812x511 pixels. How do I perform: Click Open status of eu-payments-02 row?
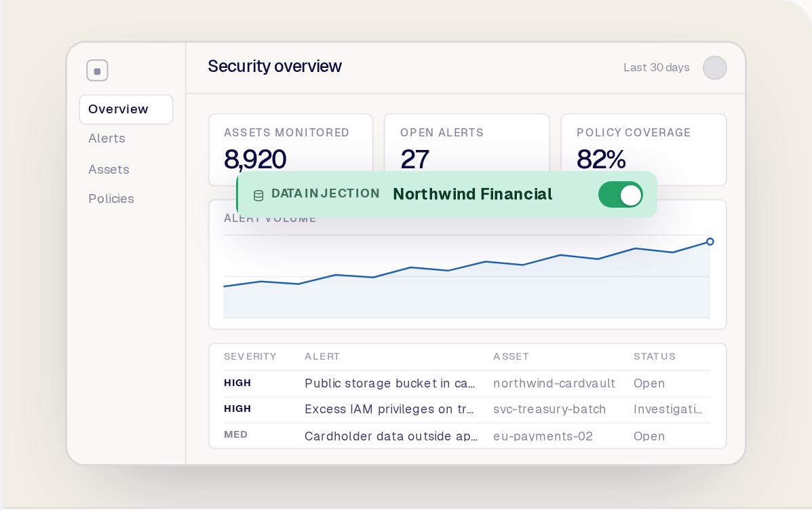tap(649, 436)
